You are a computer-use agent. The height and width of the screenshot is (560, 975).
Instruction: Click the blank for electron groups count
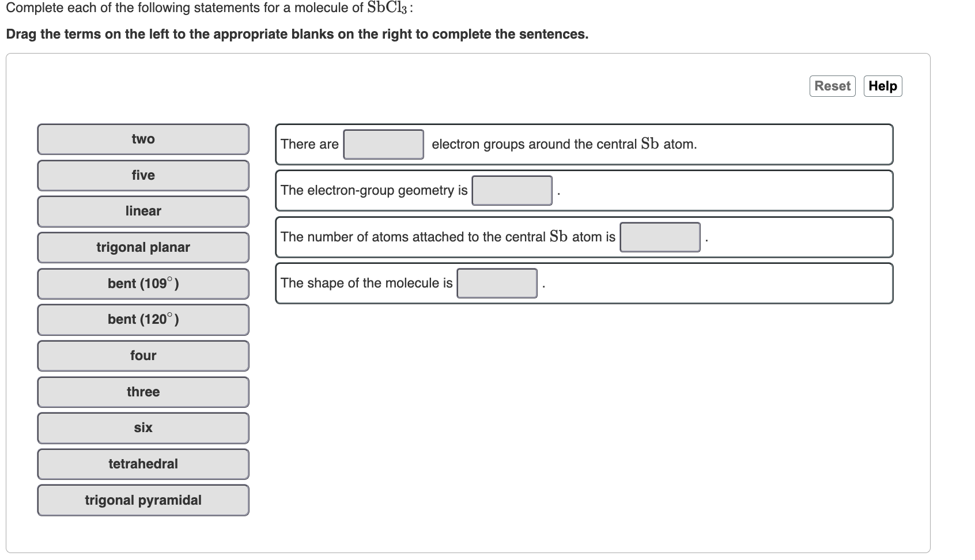(x=383, y=145)
